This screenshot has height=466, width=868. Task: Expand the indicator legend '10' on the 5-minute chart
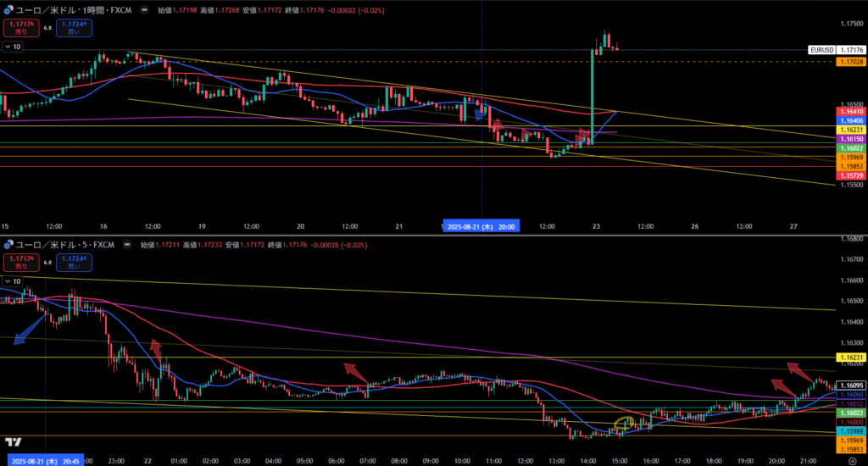click(12, 281)
